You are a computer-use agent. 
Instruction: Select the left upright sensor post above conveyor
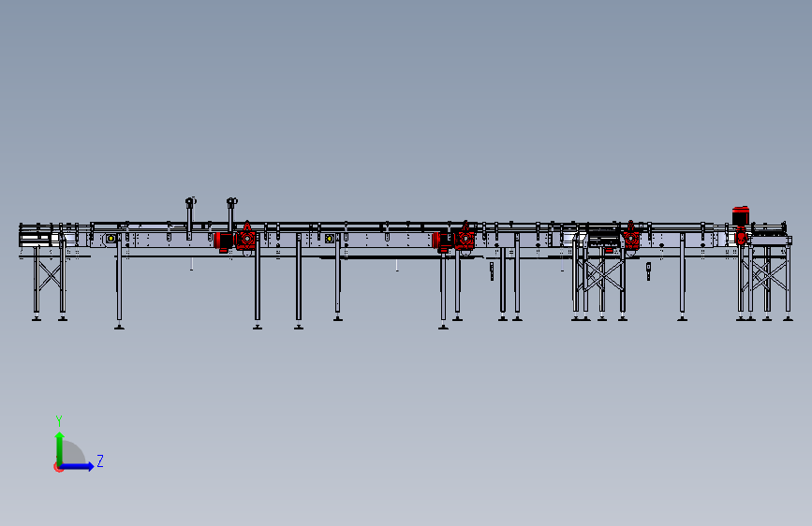pyautogui.click(x=189, y=218)
